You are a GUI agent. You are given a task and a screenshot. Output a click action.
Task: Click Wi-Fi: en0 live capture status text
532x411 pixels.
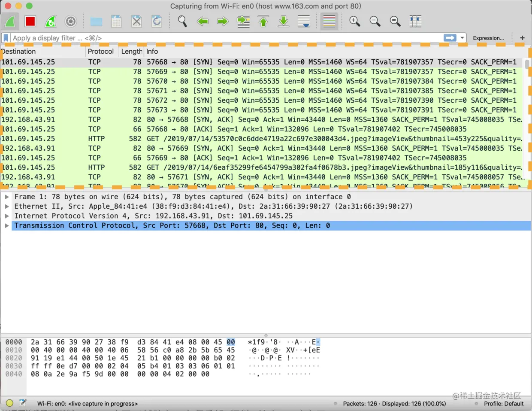pyautogui.click(x=88, y=404)
